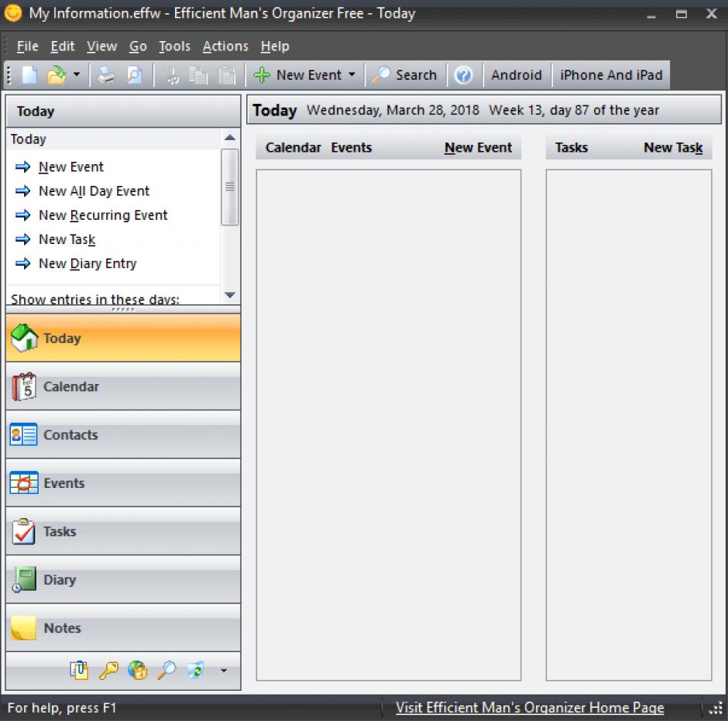Click the New All Day Event link
The image size is (728, 721).
click(x=94, y=191)
